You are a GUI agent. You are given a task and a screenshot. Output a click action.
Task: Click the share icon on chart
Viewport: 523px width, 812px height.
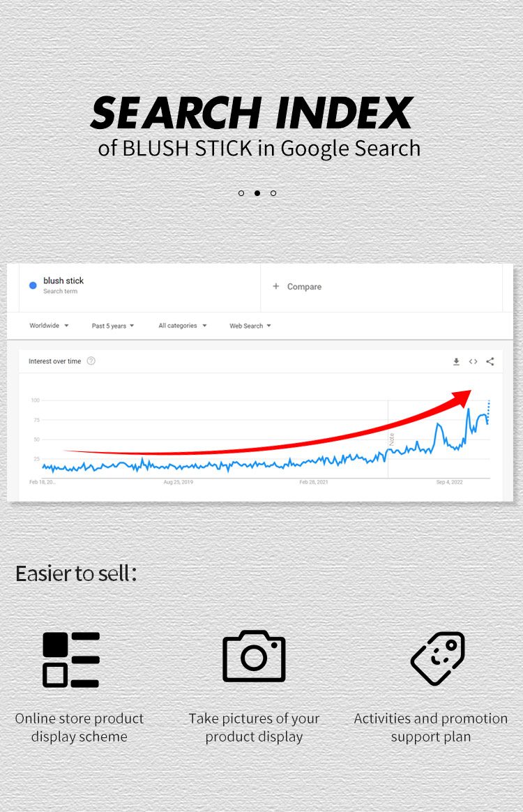click(x=490, y=361)
